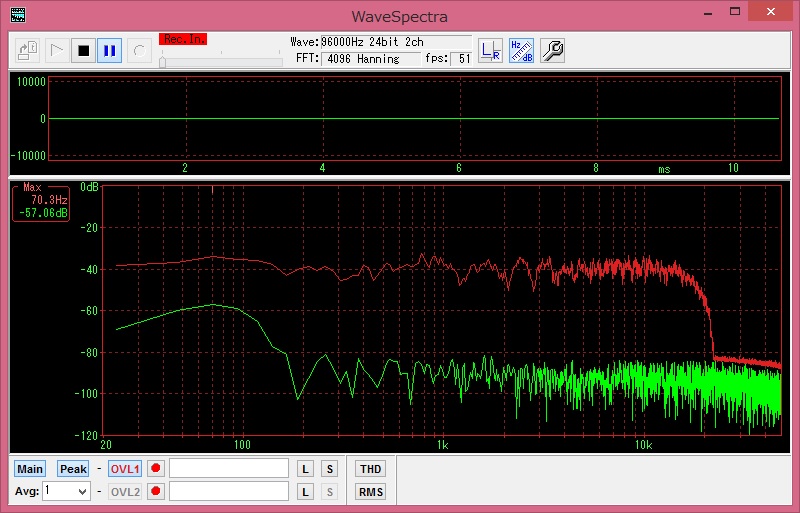Click the Wave format field 96000Hz 24bit 2ch
Screen dimensions: 800x513
point(396,42)
